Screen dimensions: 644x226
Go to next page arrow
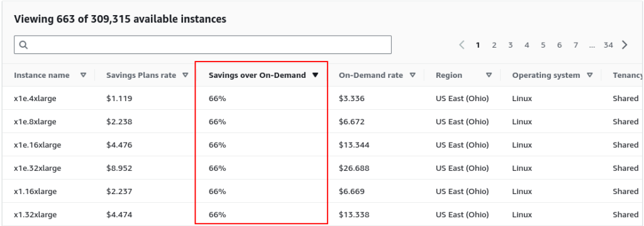tap(625, 45)
